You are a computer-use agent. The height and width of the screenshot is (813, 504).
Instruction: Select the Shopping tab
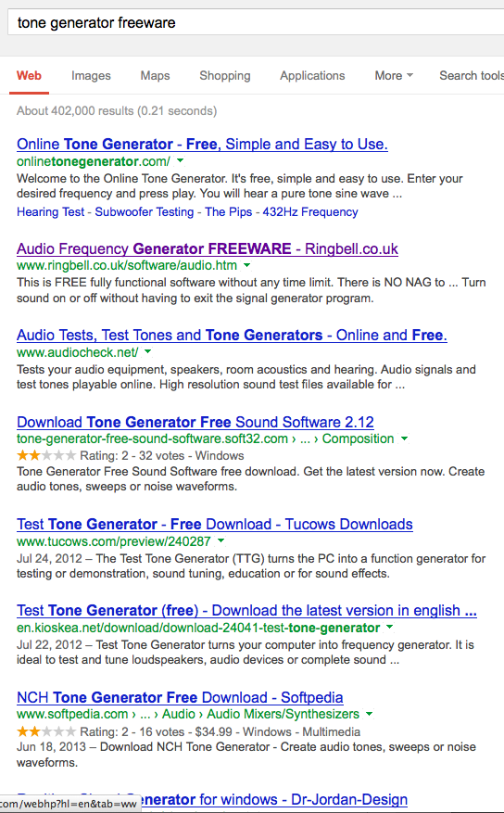[225, 76]
